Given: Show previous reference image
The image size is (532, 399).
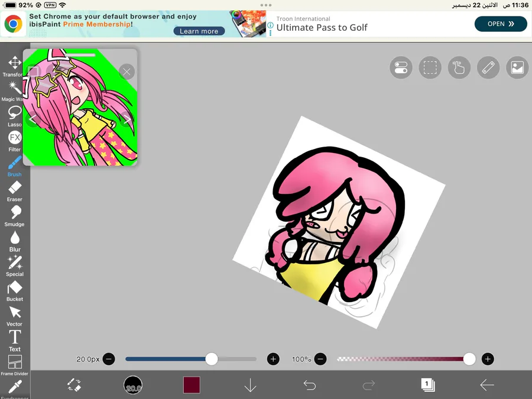Looking at the screenshot, I should coord(33,119).
